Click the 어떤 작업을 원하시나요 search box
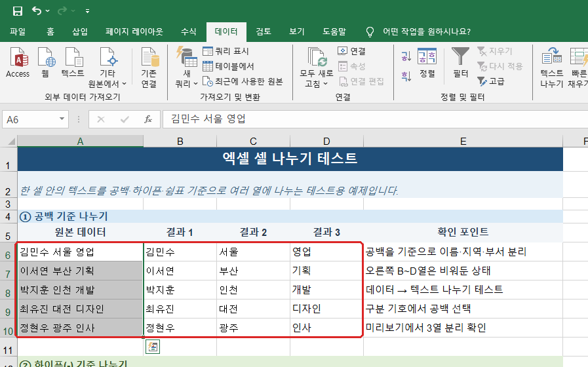588x367 pixels. point(426,31)
